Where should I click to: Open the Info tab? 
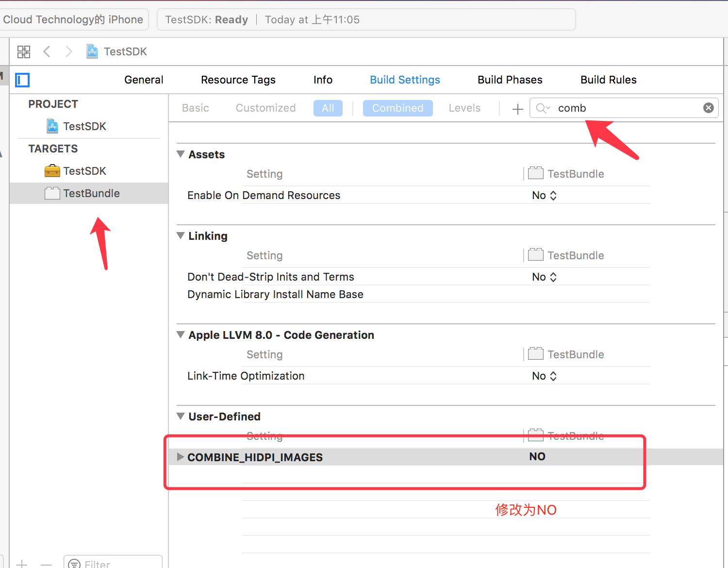(323, 80)
